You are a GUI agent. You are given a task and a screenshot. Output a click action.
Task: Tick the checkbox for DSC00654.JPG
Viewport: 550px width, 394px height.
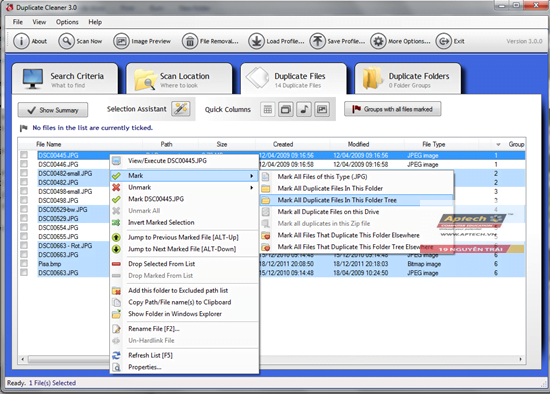pyautogui.click(x=24, y=227)
